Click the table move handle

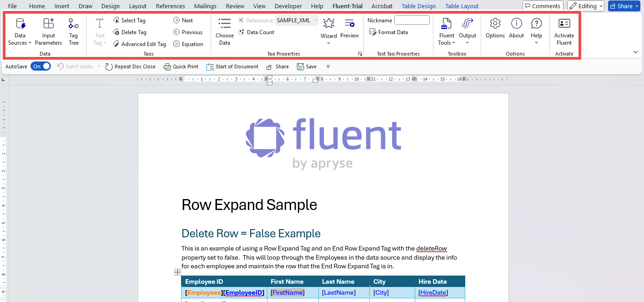[177, 272]
